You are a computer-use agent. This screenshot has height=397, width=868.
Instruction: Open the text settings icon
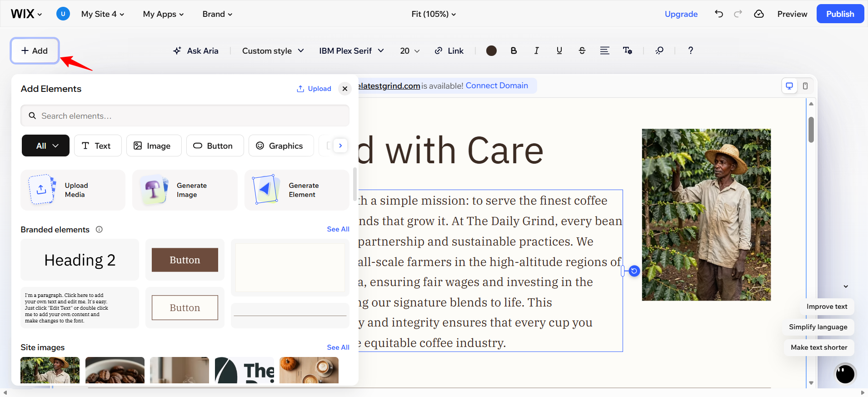(x=628, y=50)
